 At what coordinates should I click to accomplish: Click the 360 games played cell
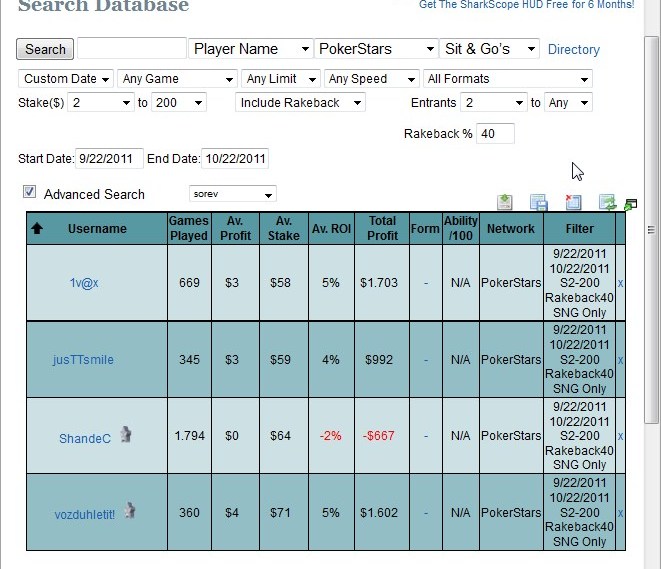pyautogui.click(x=189, y=513)
